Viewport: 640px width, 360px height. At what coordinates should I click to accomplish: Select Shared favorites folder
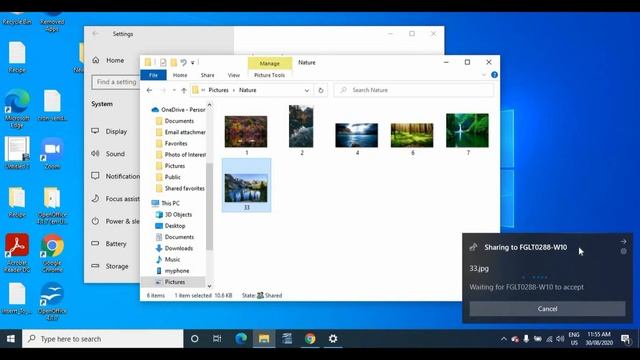click(x=180, y=189)
